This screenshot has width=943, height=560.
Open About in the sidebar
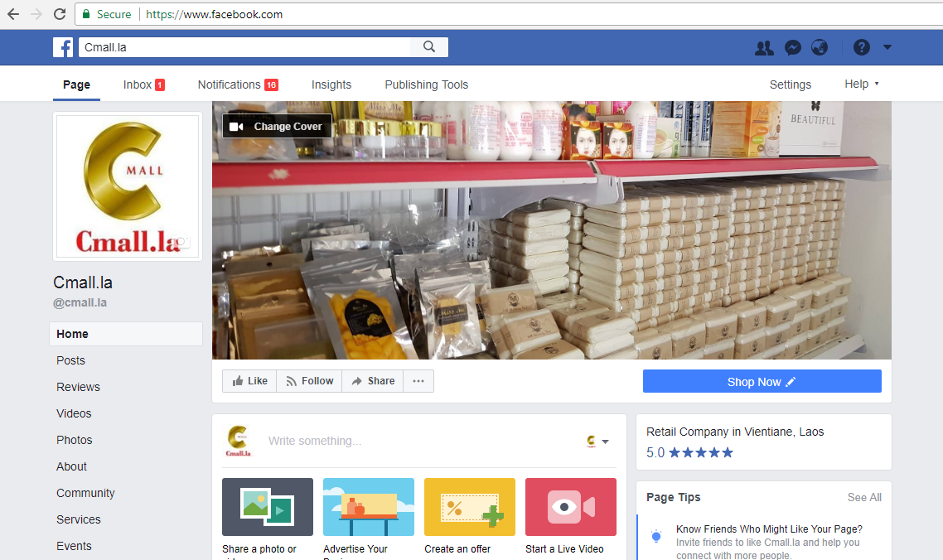[x=71, y=466]
